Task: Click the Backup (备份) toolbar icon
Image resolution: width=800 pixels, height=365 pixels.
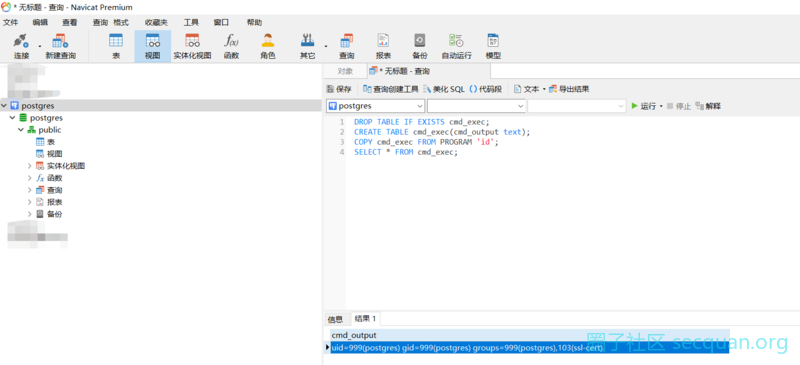Action: click(419, 47)
